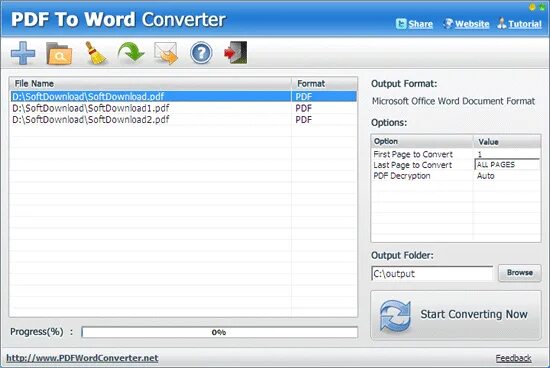Select the SoftDownload.pdf row
Image resolution: width=550 pixels, height=368 pixels.
pos(183,96)
